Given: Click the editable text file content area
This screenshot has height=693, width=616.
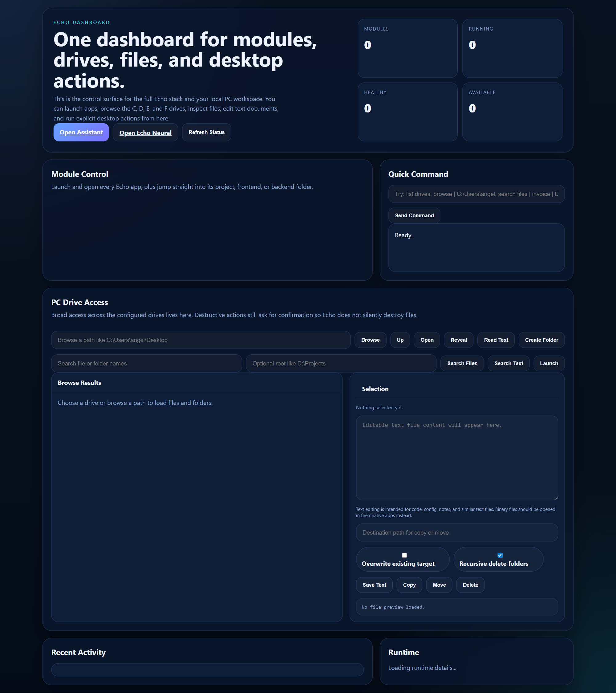Looking at the screenshot, I should pos(457,458).
